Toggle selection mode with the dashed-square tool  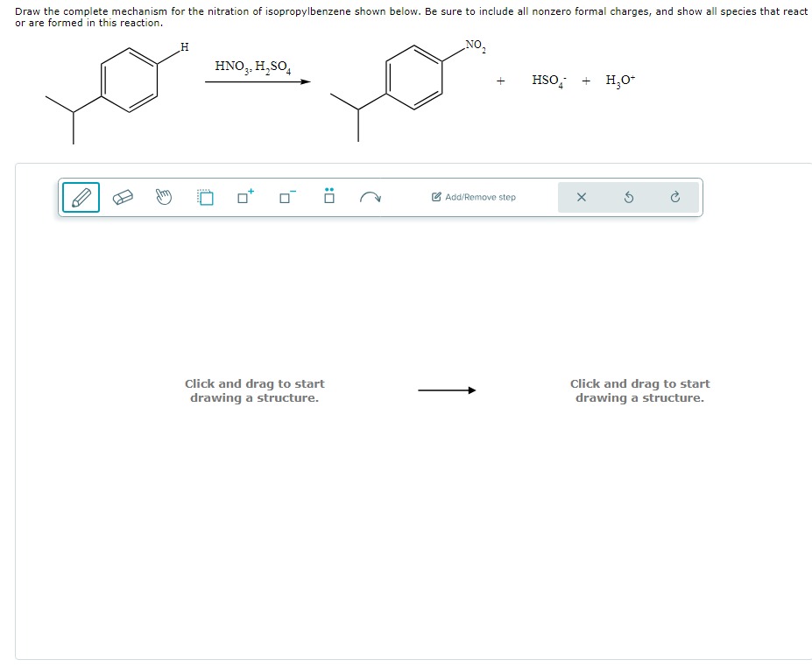click(205, 197)
